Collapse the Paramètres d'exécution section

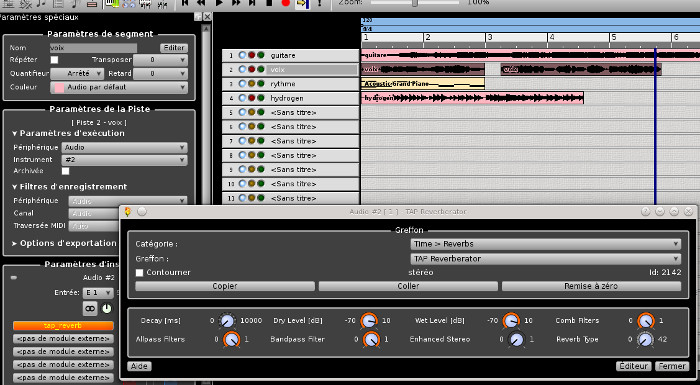(15, 134)
